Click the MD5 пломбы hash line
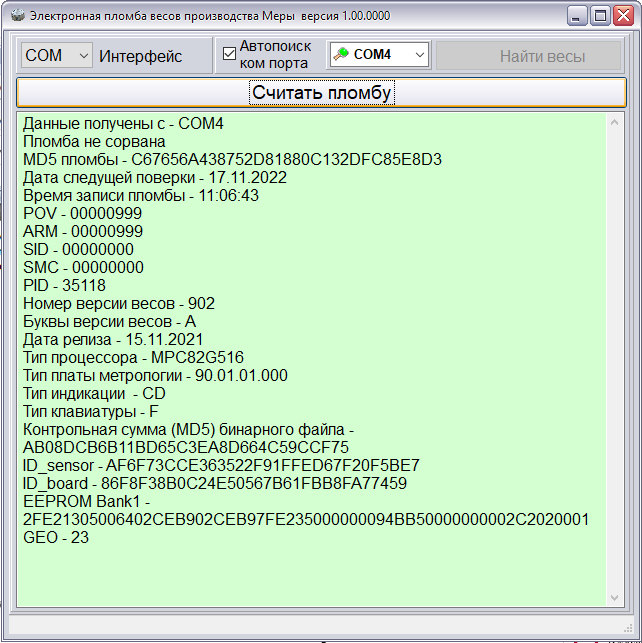 click(232, 160)
